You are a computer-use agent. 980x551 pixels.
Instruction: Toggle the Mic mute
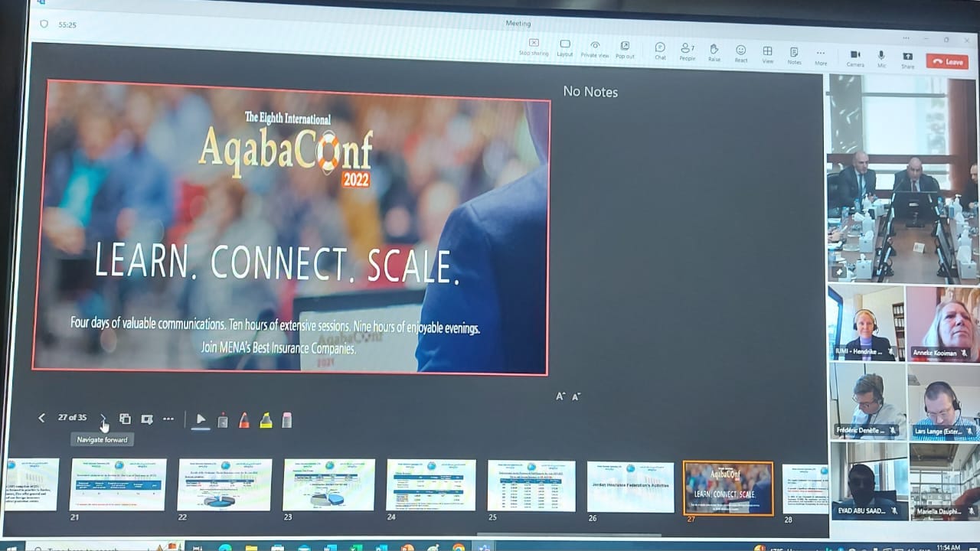pyautogui.click(x=882, y=59)
